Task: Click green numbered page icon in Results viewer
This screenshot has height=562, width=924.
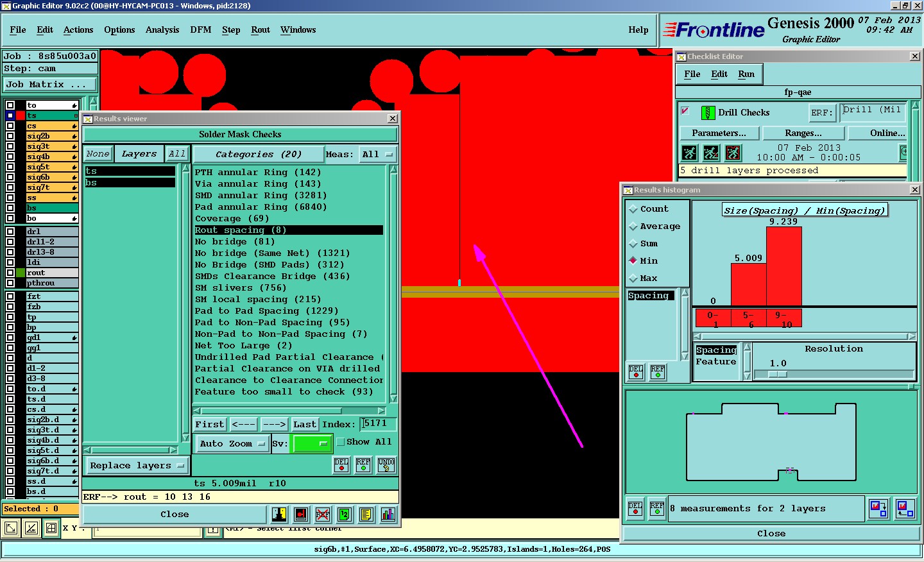Action: point(345,515)
